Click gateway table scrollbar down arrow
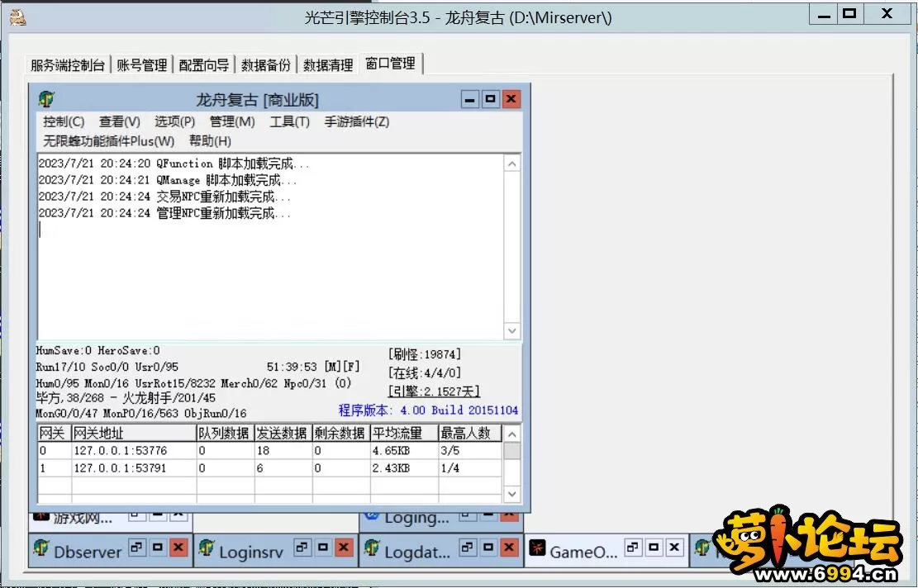The image size is (918, 588). point(511,495)
